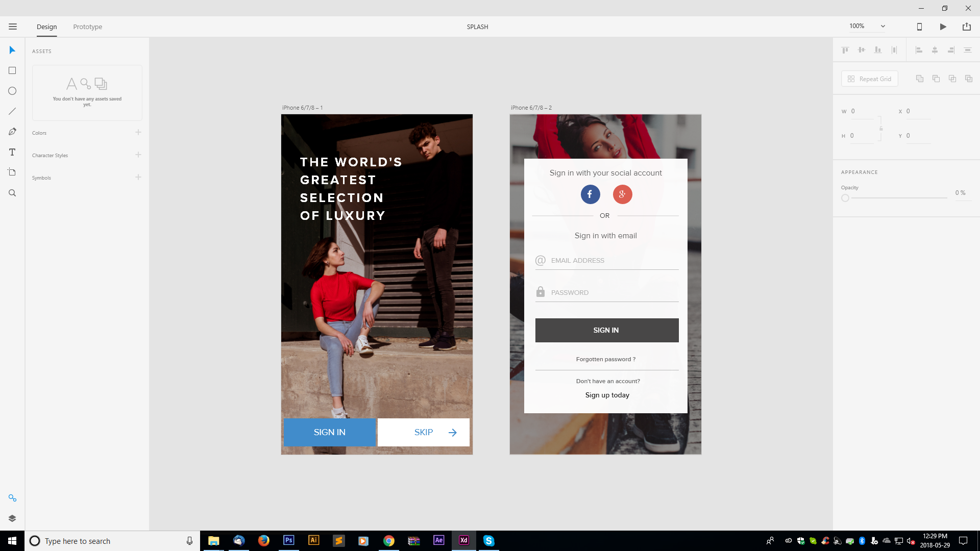Toggle the Share button icon
980x551 pixels.
(967, 27)
